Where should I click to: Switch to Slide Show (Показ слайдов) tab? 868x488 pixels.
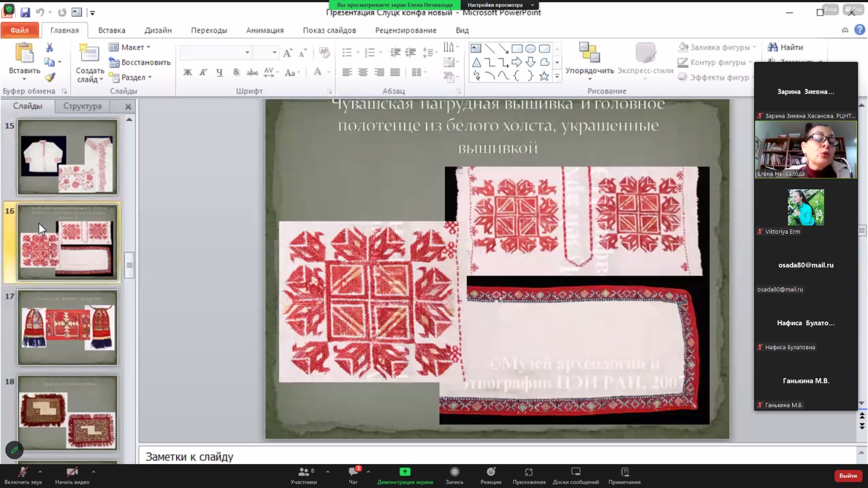[329, 30]
